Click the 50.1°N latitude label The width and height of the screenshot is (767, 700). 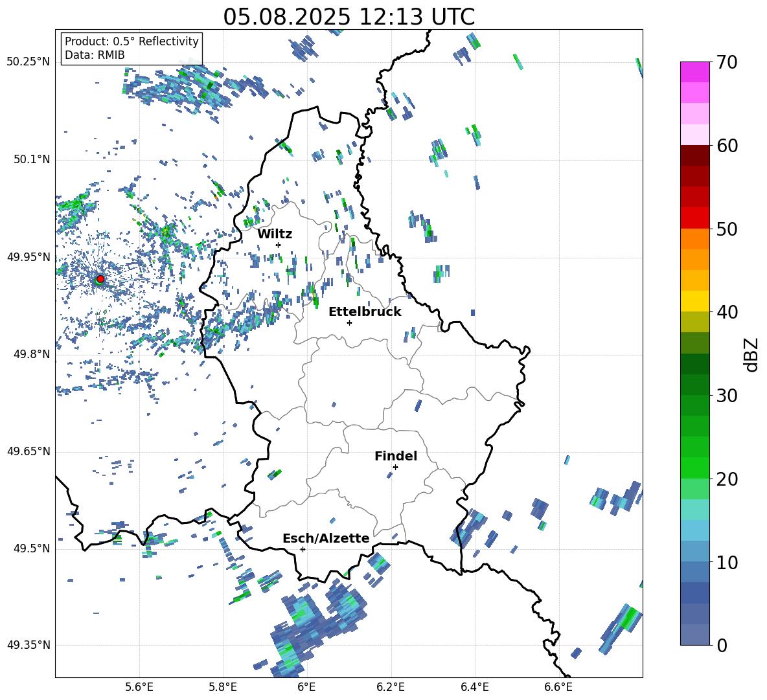tap(32, 159)
